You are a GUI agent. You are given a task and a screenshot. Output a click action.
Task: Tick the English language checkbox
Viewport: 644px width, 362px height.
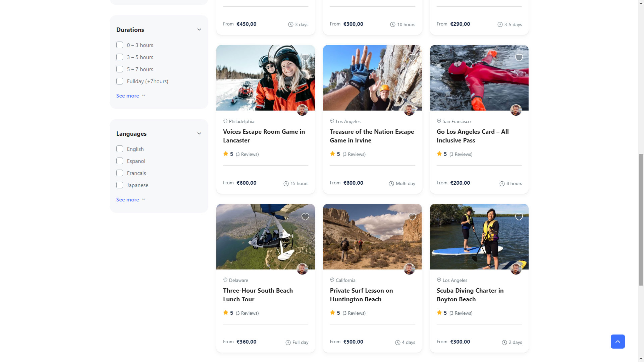120,149
